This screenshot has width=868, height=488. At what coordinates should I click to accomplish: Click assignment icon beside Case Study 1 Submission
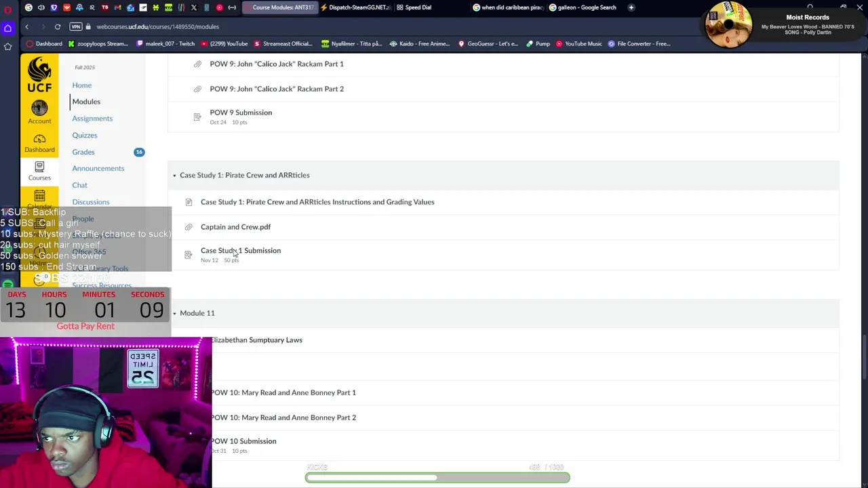[x=189, y=255]
